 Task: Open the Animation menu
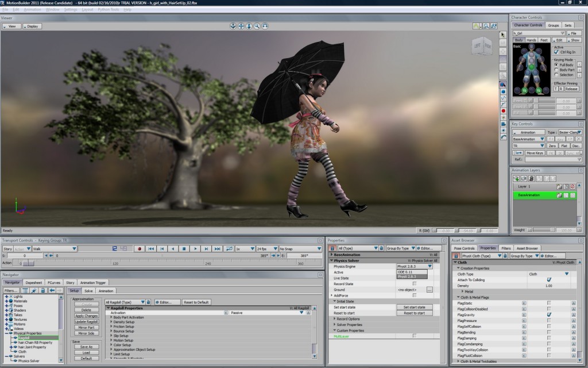(32, 10)
